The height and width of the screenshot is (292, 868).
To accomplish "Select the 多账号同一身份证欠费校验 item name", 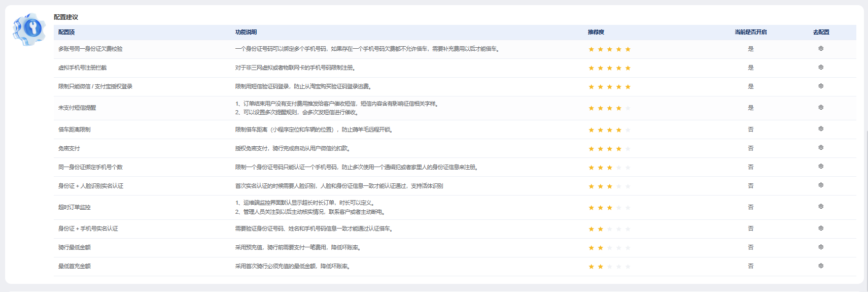I will click(x=90, y=49).
